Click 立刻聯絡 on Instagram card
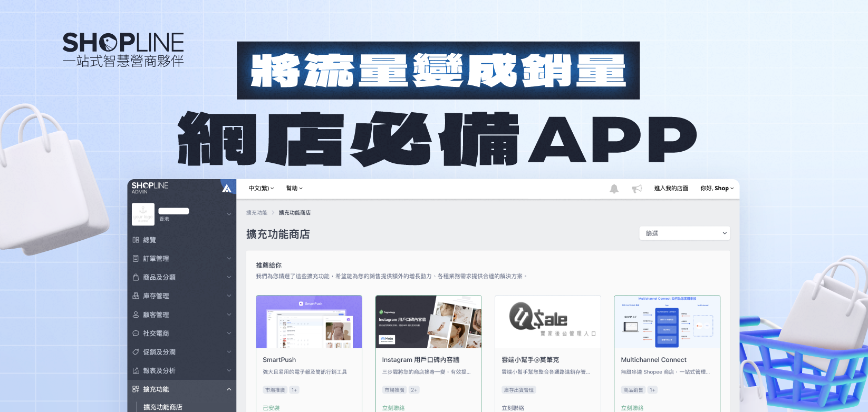 [x=393, y=408]
